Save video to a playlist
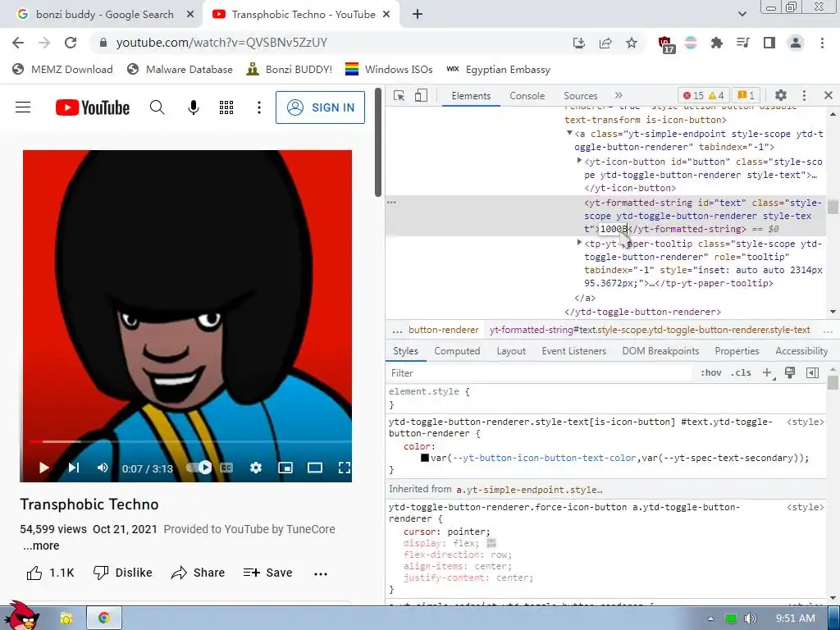 267,573
